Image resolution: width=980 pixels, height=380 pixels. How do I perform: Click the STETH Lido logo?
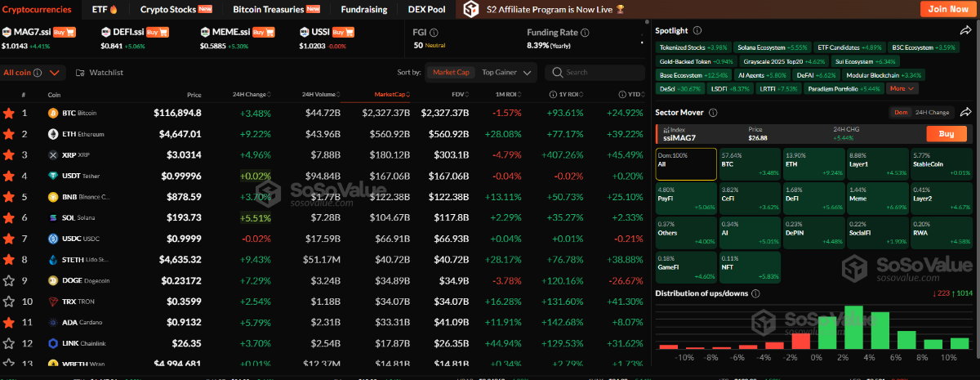(52, 260)
